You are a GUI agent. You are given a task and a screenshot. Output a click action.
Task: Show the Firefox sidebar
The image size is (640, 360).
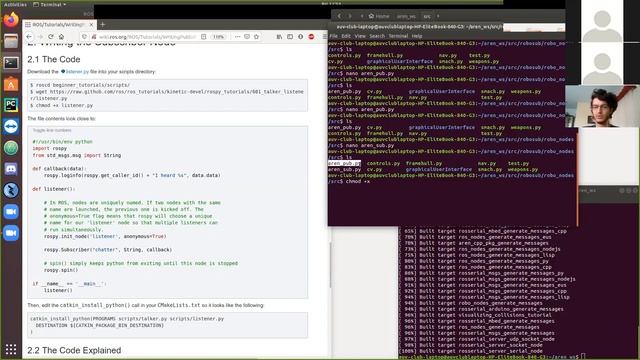tap(290, 37)
